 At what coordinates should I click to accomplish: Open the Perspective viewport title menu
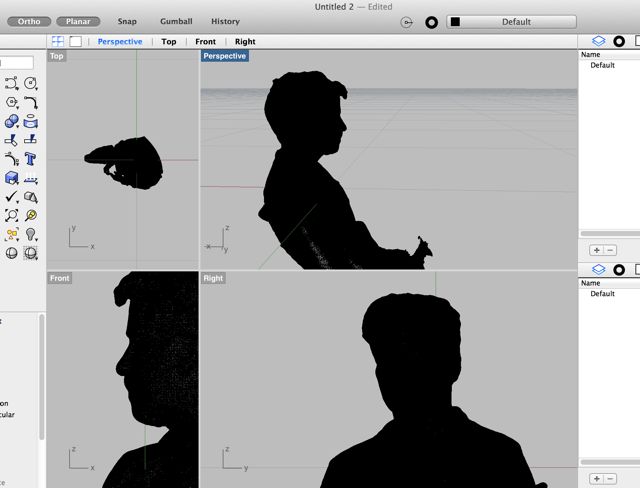(224, 56)
